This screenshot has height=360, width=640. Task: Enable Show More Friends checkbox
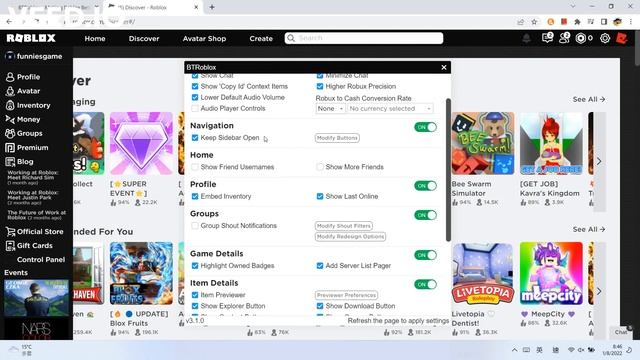pos(320,167)
